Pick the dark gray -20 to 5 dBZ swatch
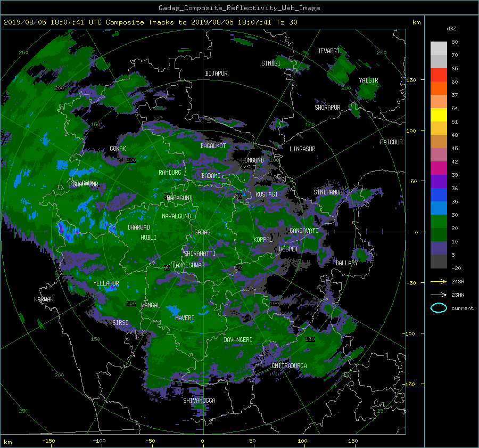479x448 pixels. point(439,262)
